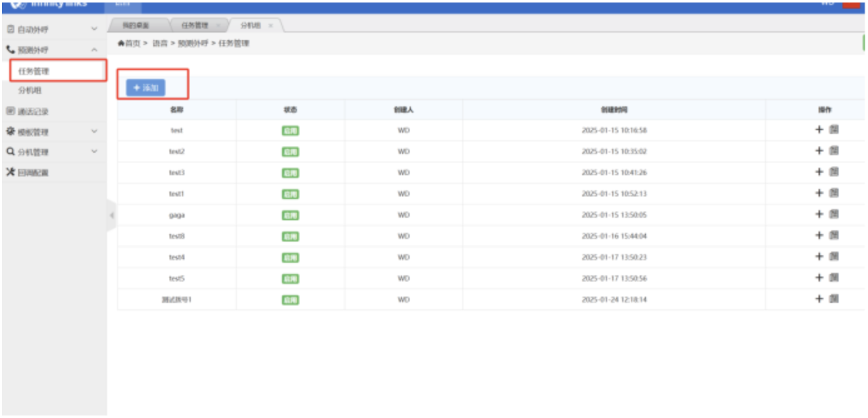
Task: Click the 启用 status badge for test8
Action: pos(290,237)
